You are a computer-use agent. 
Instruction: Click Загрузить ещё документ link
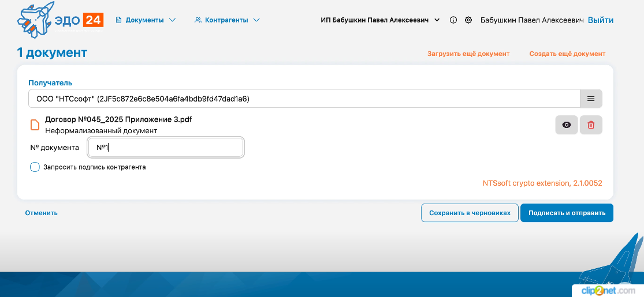coord(468,54)
